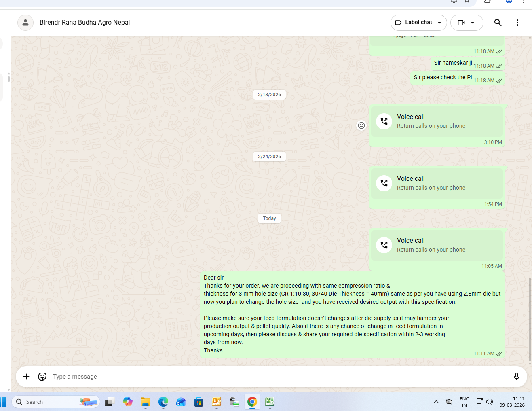This screenshot has height=411, width=532.
Task: Show hidden system tray icons chevron
Action: [x=436, y=402]
